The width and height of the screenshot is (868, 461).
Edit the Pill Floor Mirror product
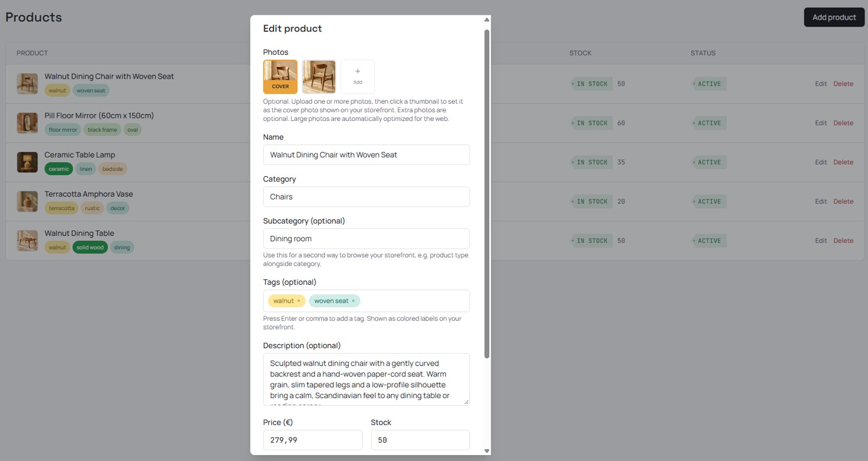pos(821,123)
